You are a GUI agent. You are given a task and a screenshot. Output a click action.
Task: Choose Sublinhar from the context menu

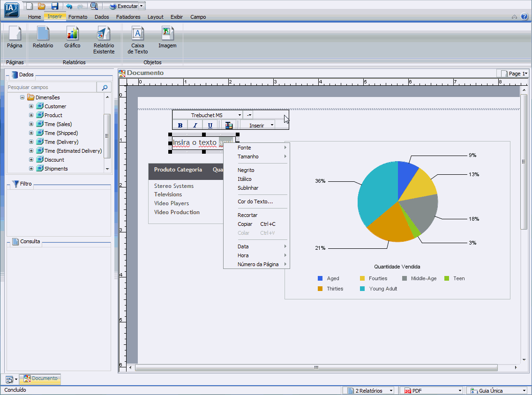pos(256,188)
